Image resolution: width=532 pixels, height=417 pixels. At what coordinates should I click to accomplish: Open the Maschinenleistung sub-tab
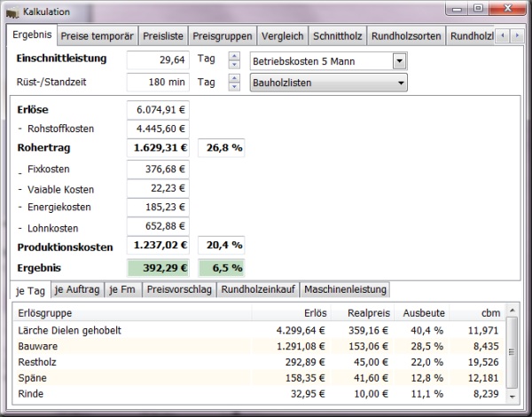(345, 289)
